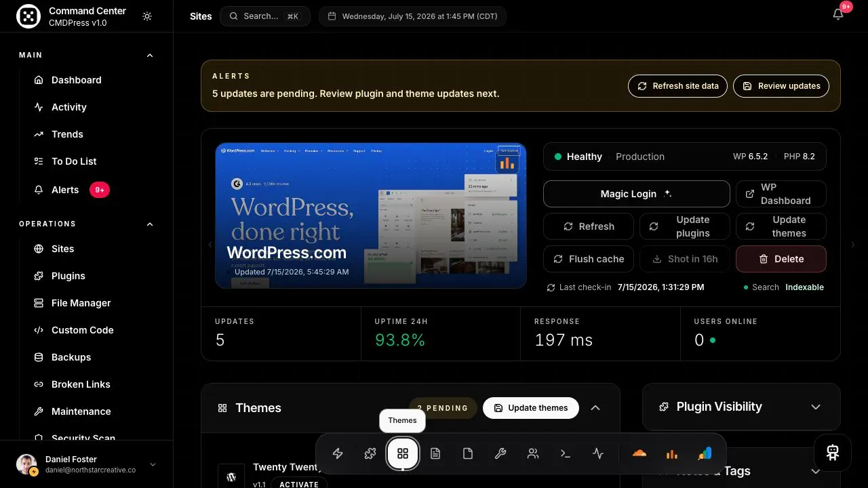
Task: Click the ACTIVATE button for Twenty Twenty theme
Action: [299, 484]
